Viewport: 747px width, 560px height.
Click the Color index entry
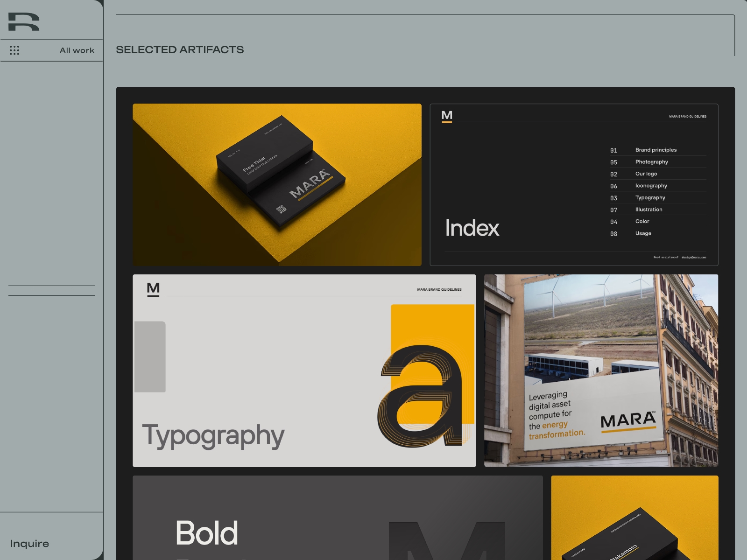point(642,221)
